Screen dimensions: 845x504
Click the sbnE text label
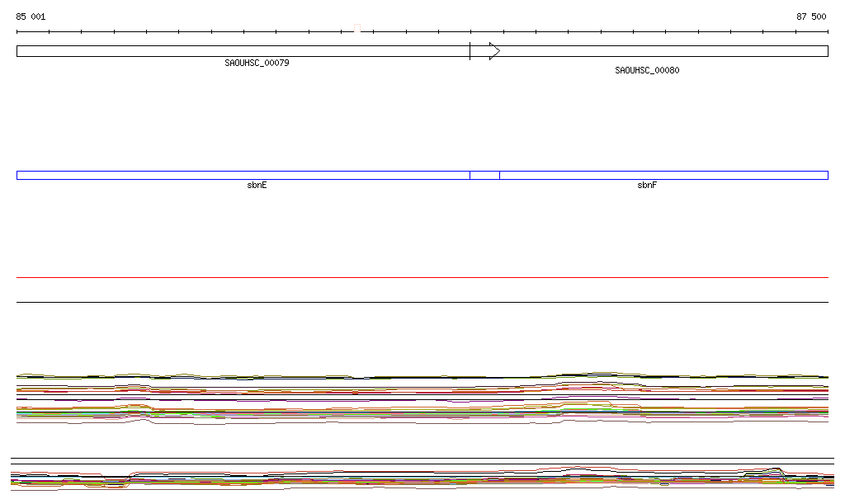click(x=257, y=186)
